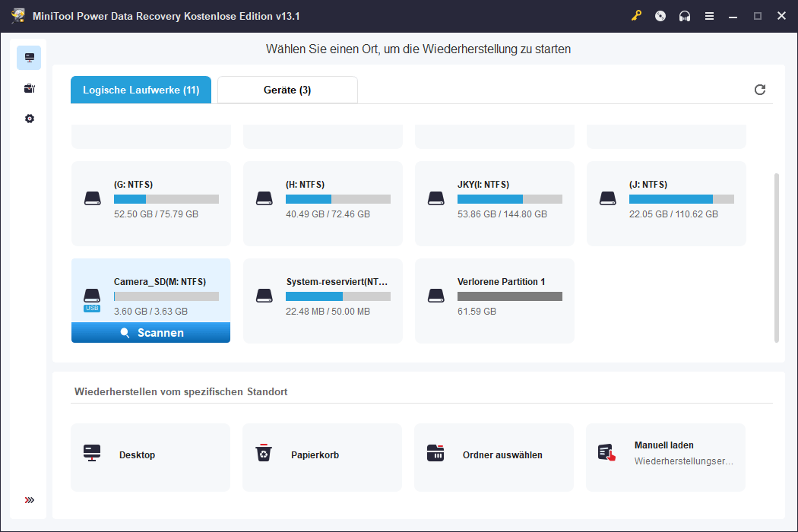
Task: Click the Desktop monitor icon
Action: (x=92, y=453)
